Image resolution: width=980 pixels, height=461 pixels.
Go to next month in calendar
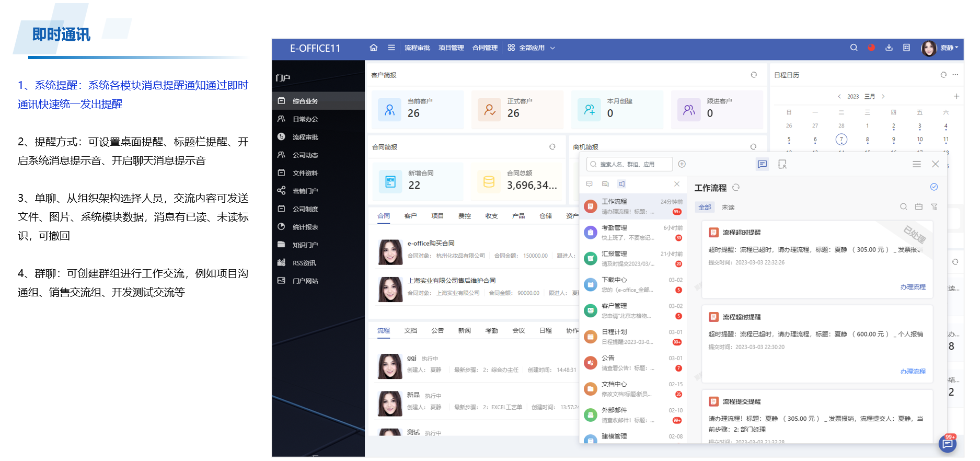click(883, 96)
